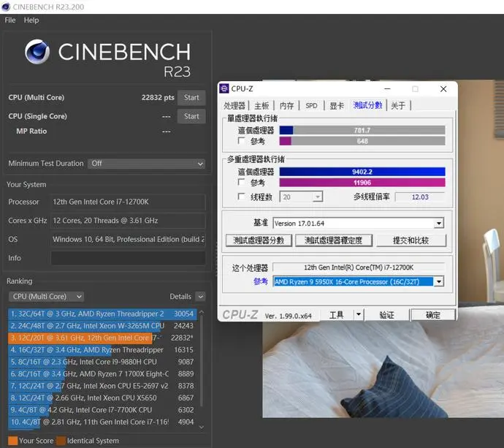Click the Cinebench title bar app icon
504x448 pixels.
pos(6,7)
